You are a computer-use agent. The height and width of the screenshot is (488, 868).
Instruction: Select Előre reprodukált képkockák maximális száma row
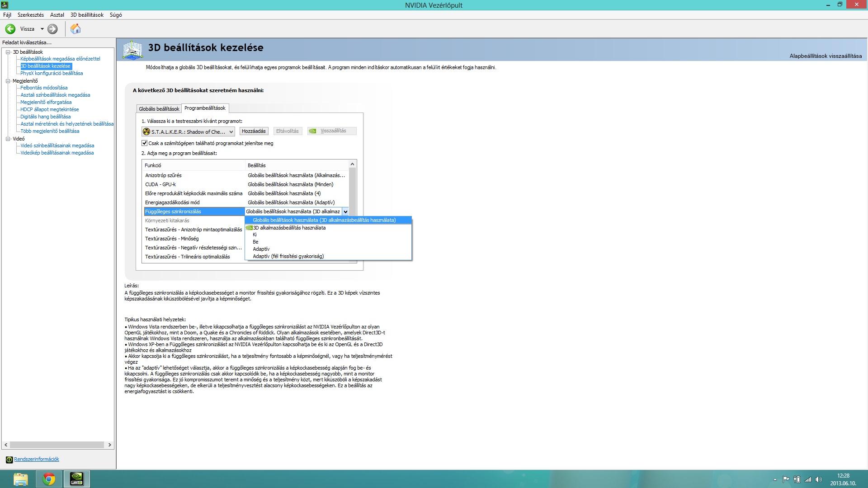coord(245,193)
